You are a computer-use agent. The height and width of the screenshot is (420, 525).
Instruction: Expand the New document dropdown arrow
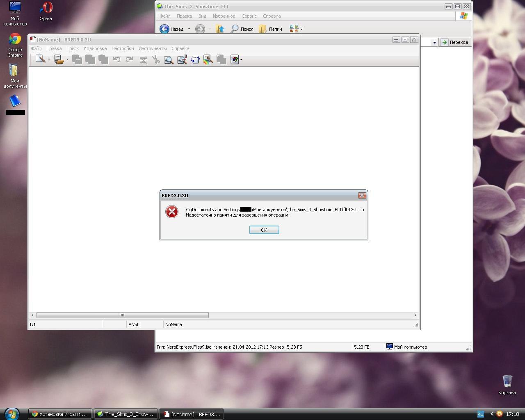click(x=49, y=59)
